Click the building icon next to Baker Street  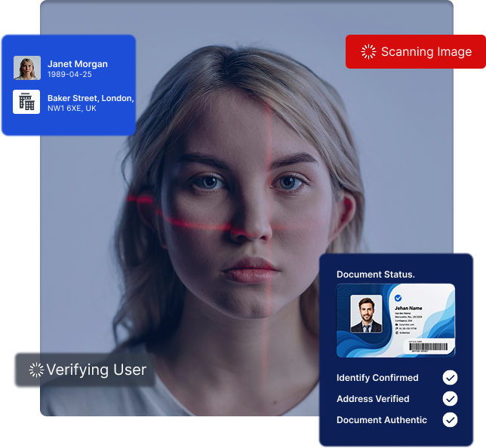(26, 102)
